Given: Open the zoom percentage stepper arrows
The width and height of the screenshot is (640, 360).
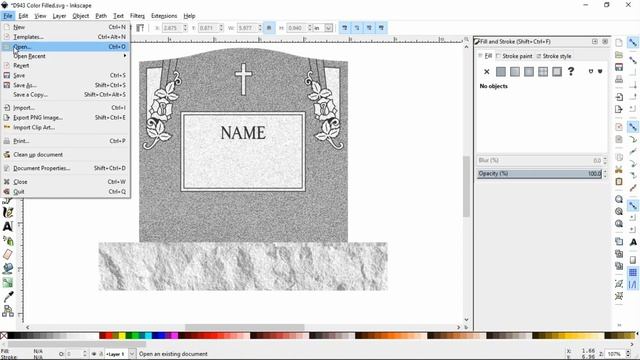Looking at the screenshot, I should [x=628, y=354].
